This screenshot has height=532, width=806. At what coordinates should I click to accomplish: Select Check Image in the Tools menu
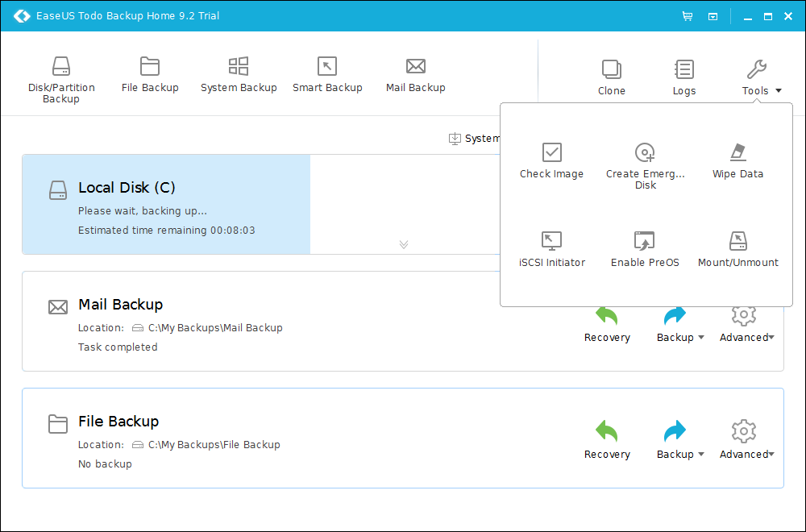[551, 161]
